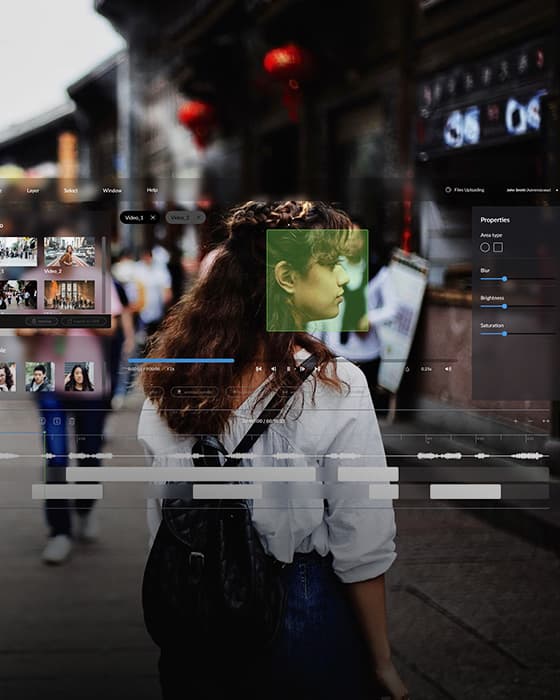The width and height of the screenshot is (560, 700).
Task: Zoom in the timeline with the plus icon
Action: (515, 421)
